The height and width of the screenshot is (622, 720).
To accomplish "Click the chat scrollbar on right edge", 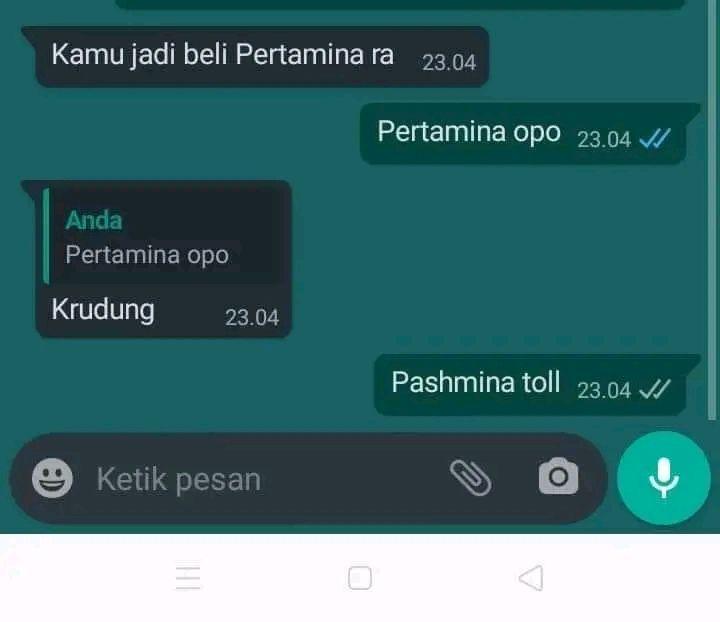I will click(712, 210).
